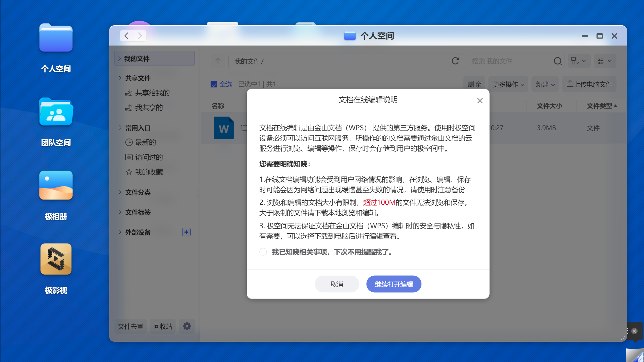Refresh the file list

point(455,61)
